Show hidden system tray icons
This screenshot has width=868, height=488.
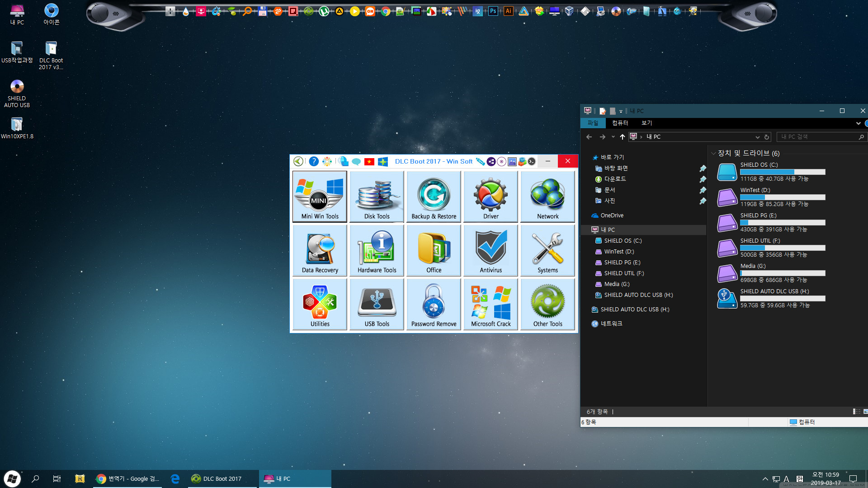(x=765, y=479)
